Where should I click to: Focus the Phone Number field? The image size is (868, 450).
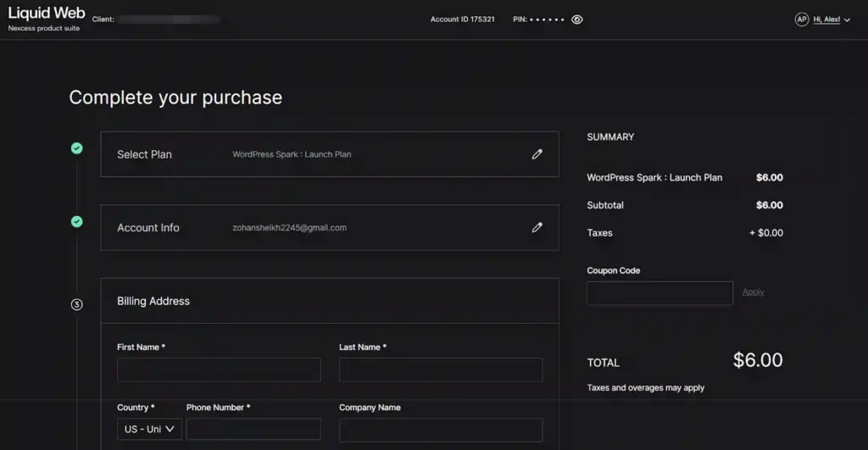coord(253,429)
